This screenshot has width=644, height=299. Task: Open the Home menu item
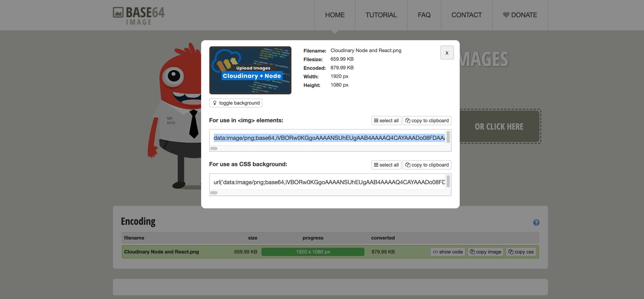click(335, 15)
